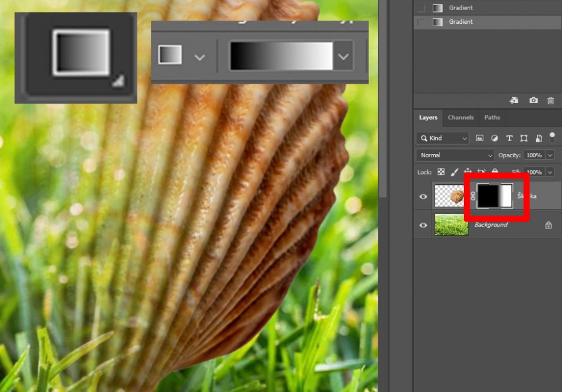Filter layers by type layer icon

(509, 138)
